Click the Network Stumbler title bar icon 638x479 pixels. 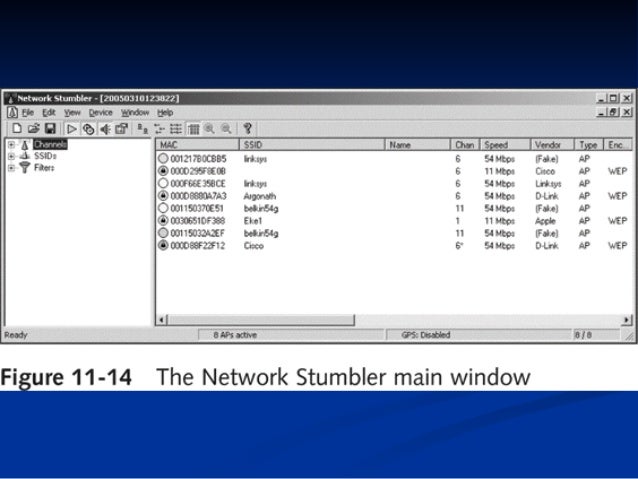(x=11, y=98)
